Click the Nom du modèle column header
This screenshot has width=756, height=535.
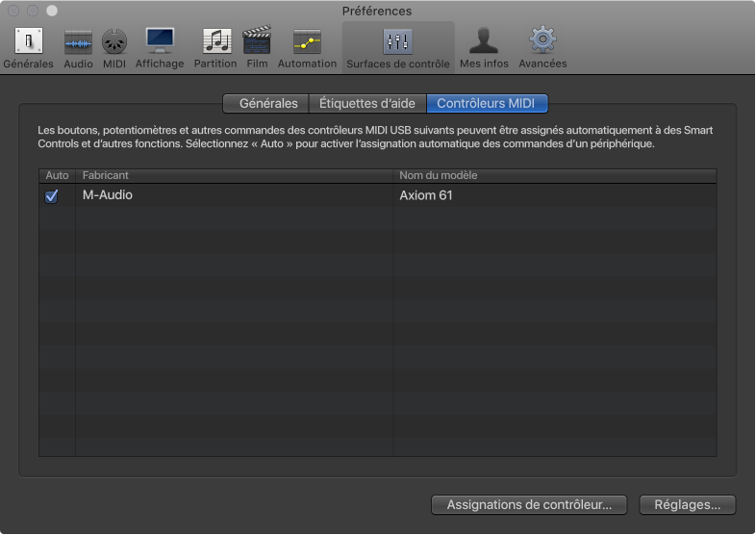555,175
